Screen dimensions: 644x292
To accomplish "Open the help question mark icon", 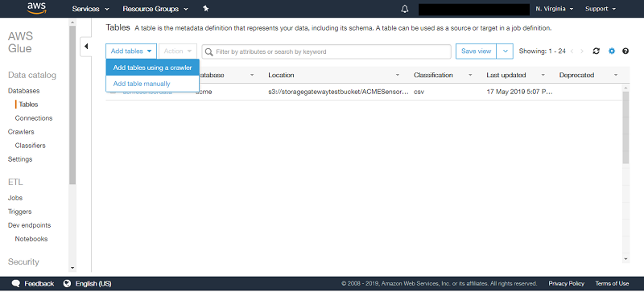I will click(x=625, y=51).
